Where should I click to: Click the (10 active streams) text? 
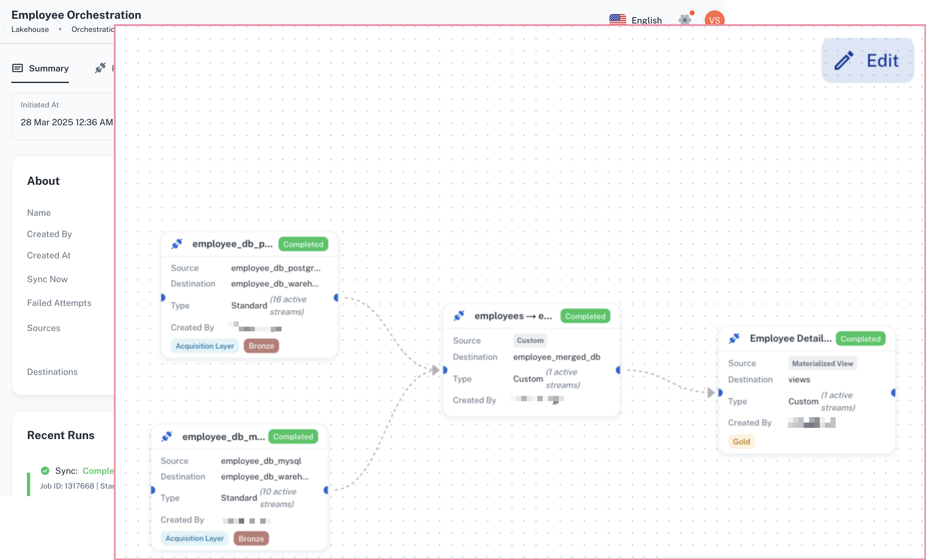(278, 498)
